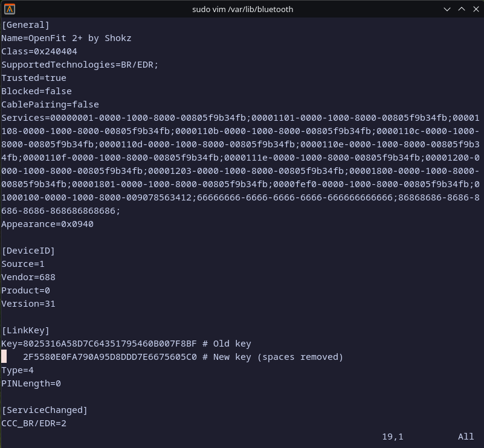The height and width of the screenshot is (448, 484).
Task: Maximize the terminal window with the up chevron
Action: (x=462, y=9)
